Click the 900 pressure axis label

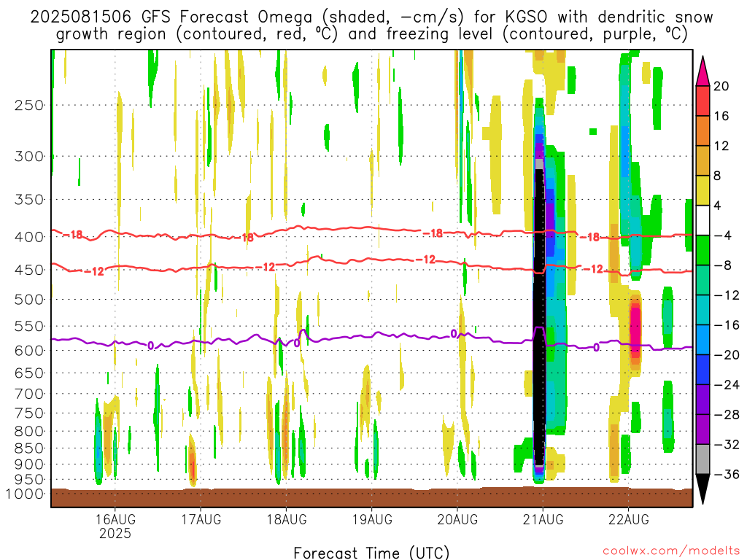pyautogui.click(x=28, y=464)
